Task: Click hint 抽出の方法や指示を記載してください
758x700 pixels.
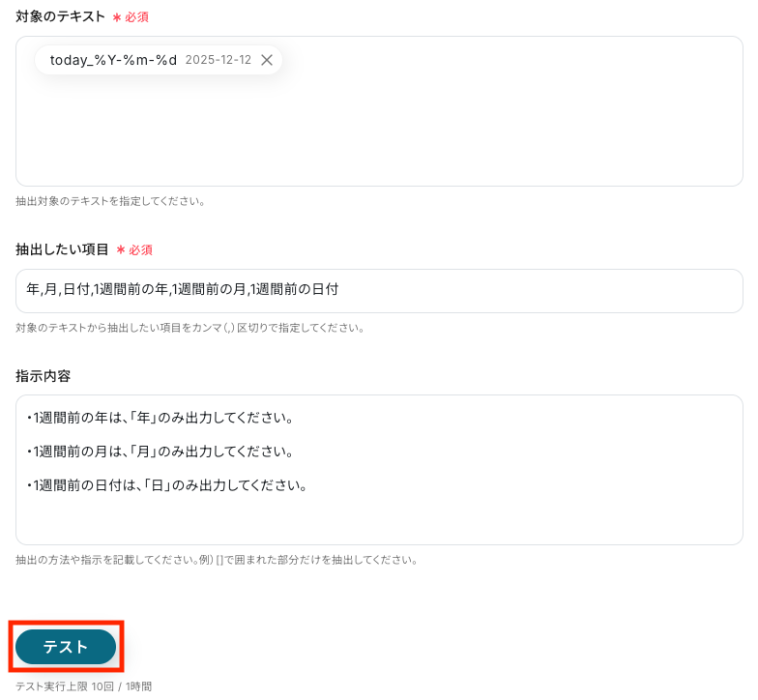Action: coord(217,560)
